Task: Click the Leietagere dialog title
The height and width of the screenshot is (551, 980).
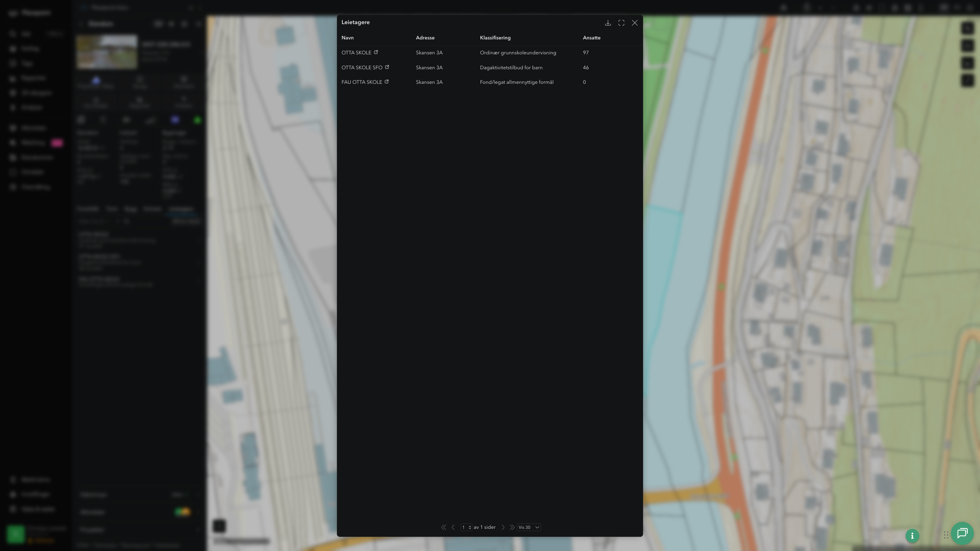Action: point(356,22)
